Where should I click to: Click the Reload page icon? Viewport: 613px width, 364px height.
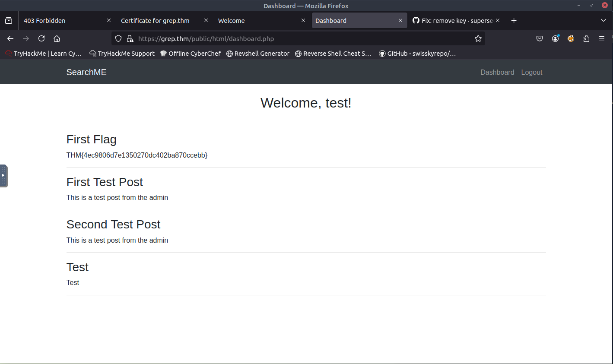(x=41, y=38)
